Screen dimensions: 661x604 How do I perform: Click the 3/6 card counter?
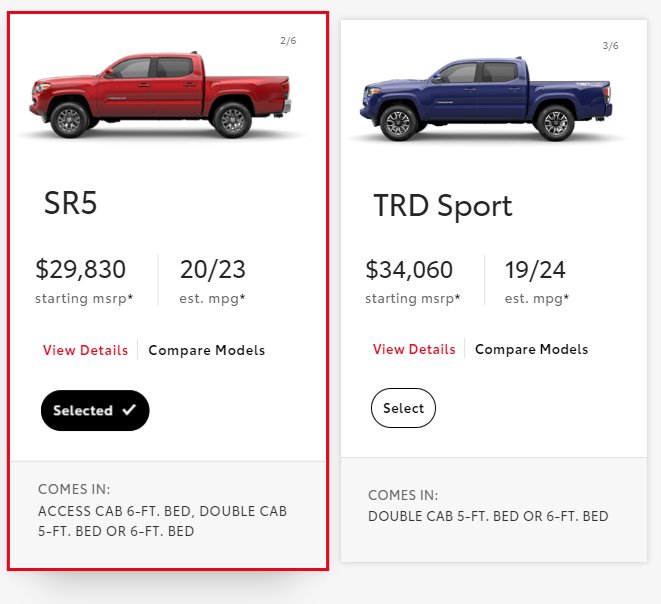pyautogui.click(x=610, y=46)
